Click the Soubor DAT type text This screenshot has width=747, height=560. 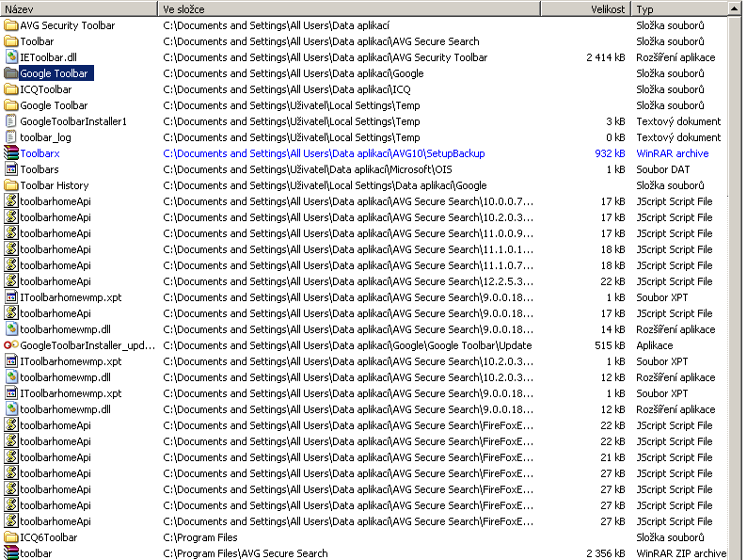coord(662,169)
